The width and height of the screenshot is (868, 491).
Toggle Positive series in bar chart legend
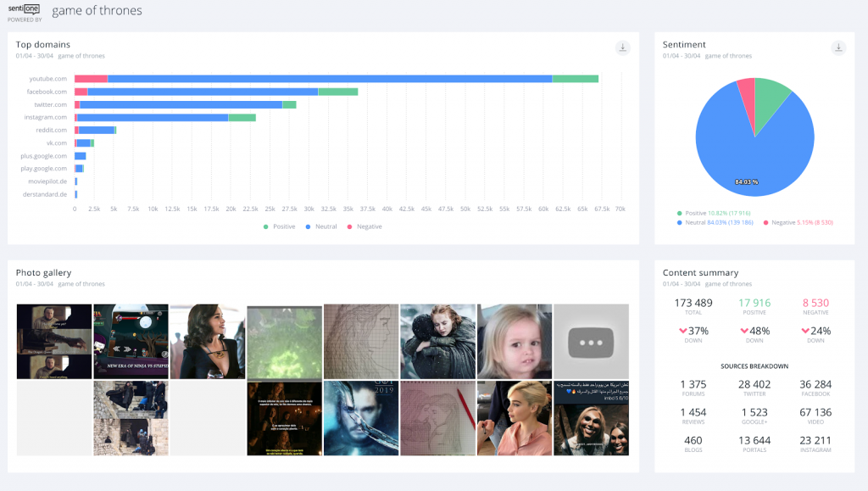(279, 226)
